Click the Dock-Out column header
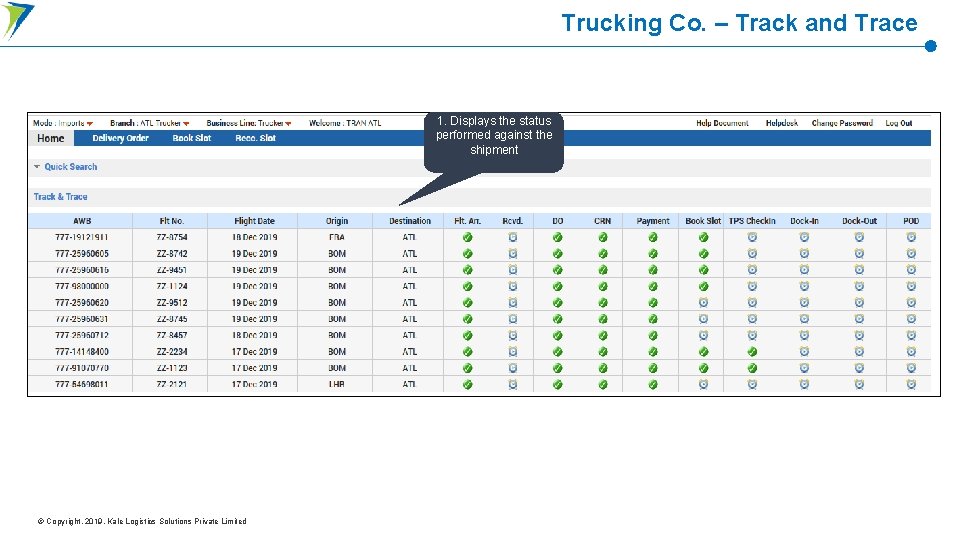The width and height of the screenshot is (960, 540). (x=860, y=221)
